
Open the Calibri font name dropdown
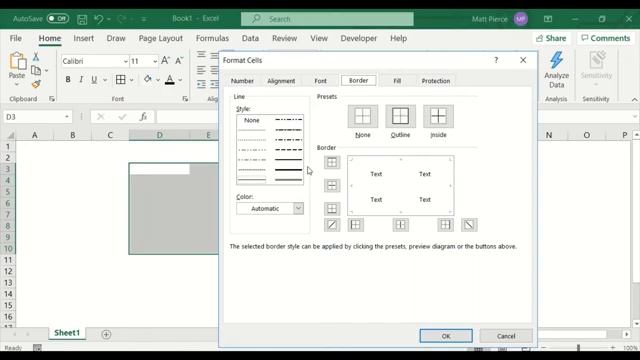coord(125,61)
